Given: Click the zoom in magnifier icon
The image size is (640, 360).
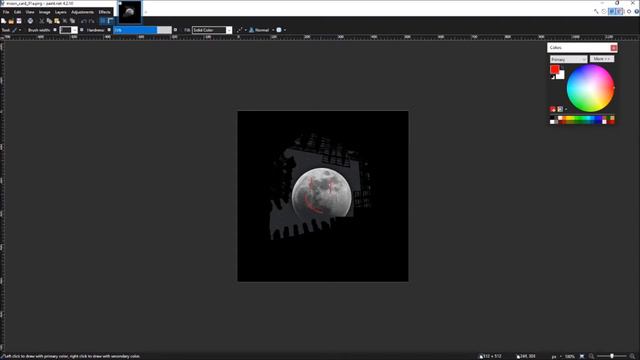Looking at the screenshot, I should [632, 356].
